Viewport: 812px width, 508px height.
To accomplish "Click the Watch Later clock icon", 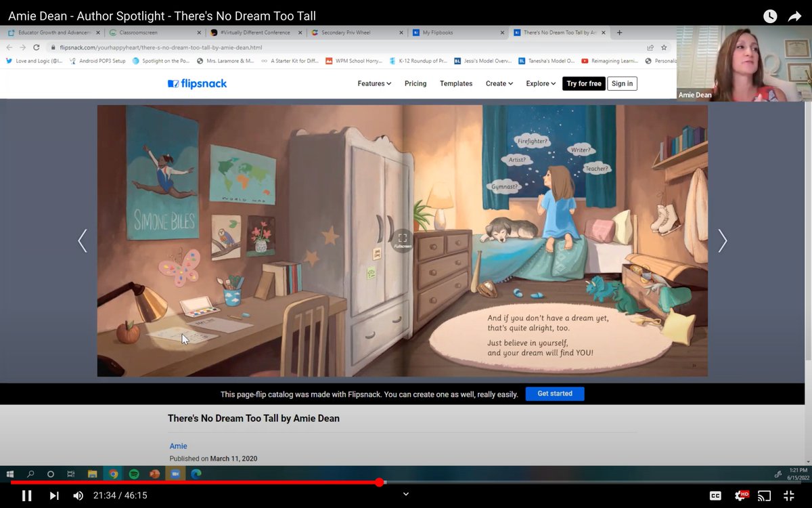I will pos(769,15).
